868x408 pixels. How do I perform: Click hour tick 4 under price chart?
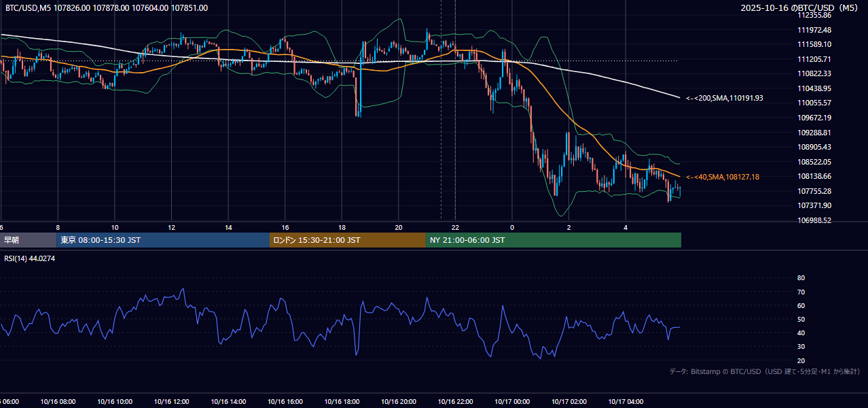(x=626, y=227)
